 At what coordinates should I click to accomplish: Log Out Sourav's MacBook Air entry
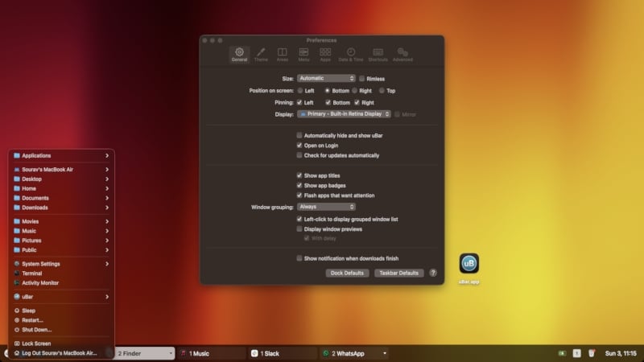point(61,353)
